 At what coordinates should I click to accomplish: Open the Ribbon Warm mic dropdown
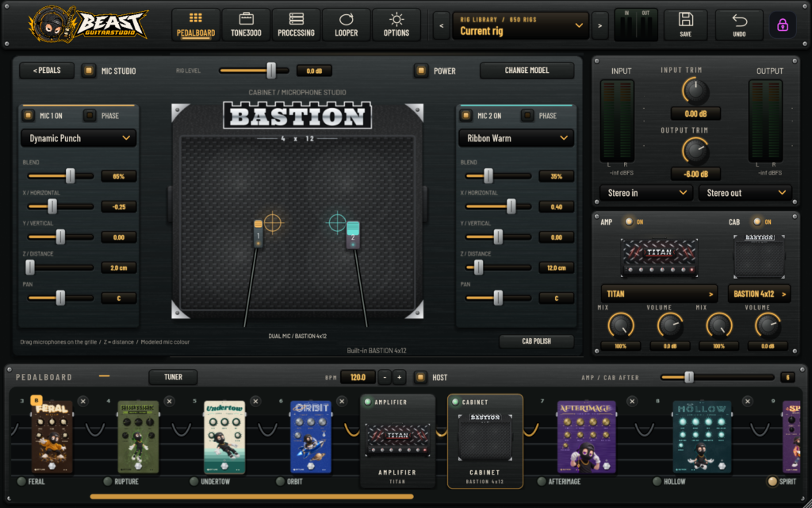click(516, 138)
